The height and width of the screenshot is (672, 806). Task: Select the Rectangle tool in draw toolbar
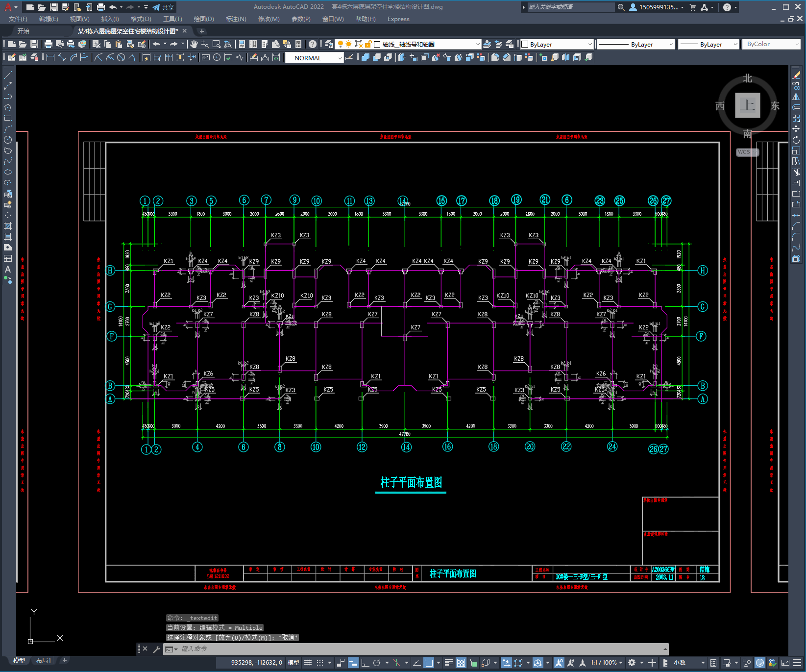point(8,118)
